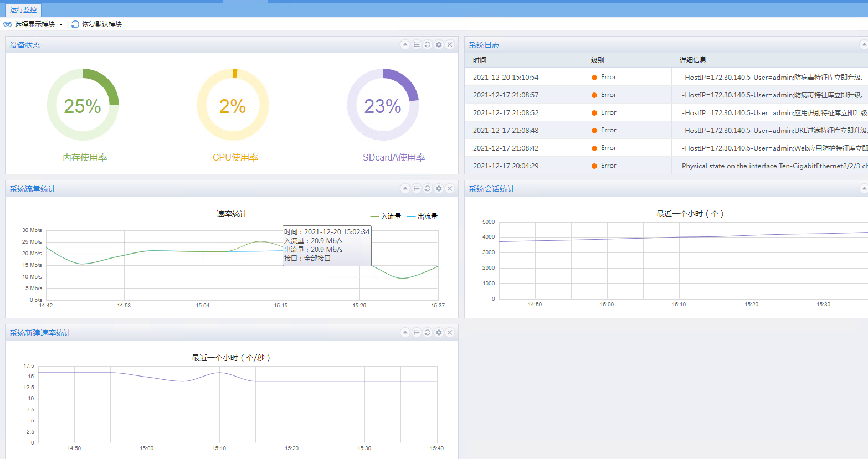Click the 设备状态 panel title
The width and height of the screenshot is (868, 459).
tap(25, 45)
